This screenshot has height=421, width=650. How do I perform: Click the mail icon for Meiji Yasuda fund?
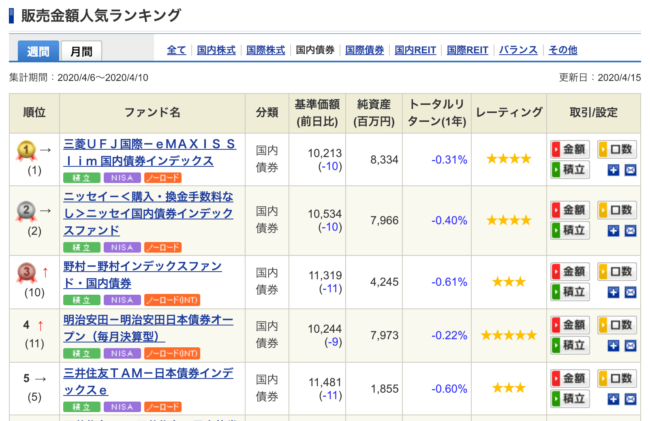click(630, 345)
